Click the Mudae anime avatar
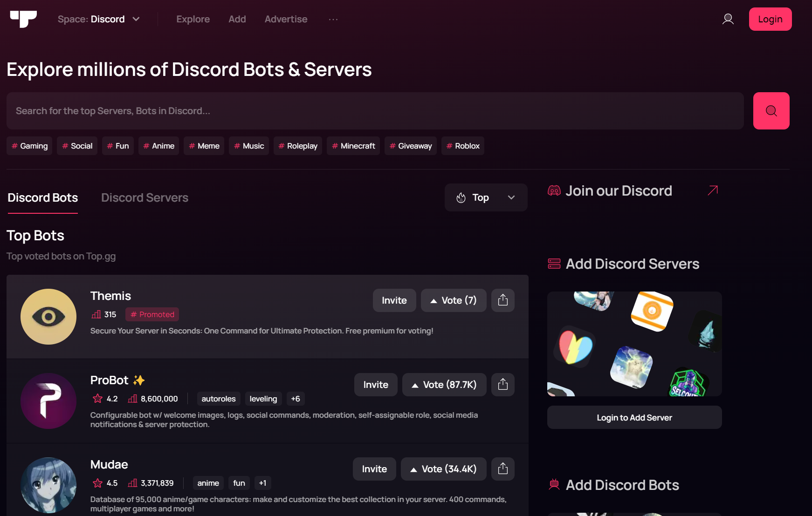 (48, 485)
